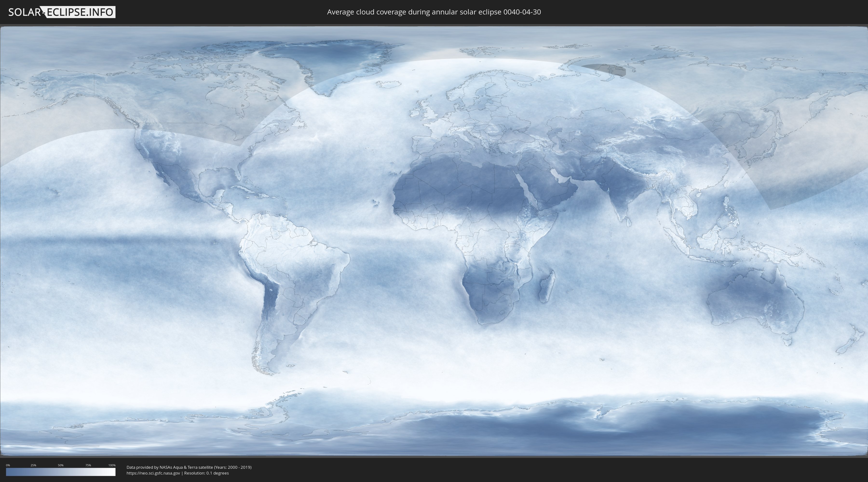Click the 50% legend label
The image size is (868, 482).
pyautogui.click(x=61, y=465)
